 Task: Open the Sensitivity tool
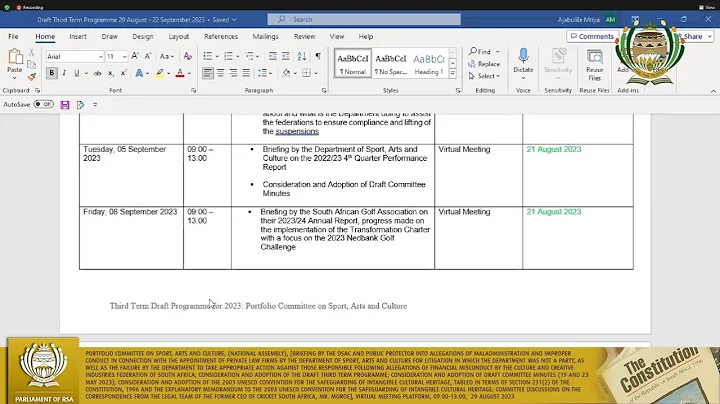coord(558,63)
